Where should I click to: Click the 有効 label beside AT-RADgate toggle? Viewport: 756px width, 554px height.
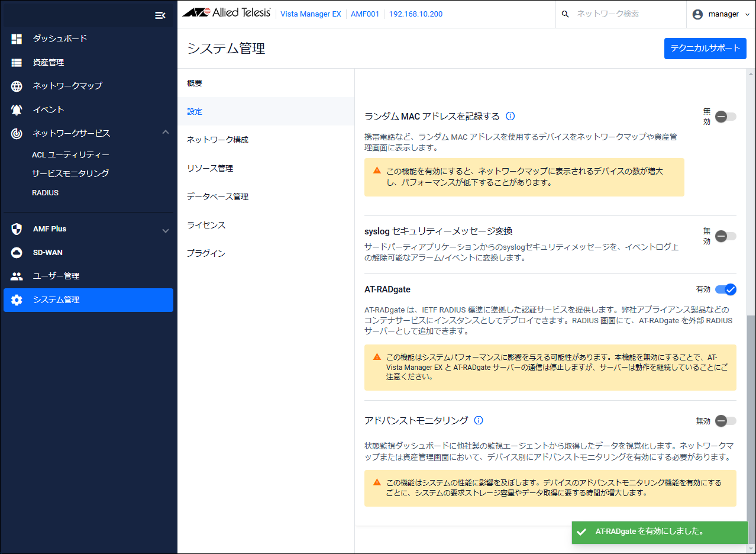[703, 289]
